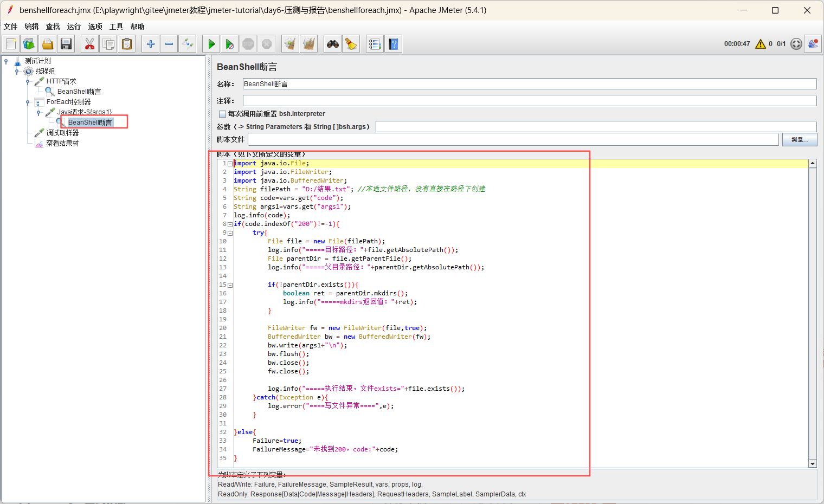Viewport: 824px width, 504px height.
Task: Open the 编辑 menu
Action: pyautogui.click(x=31, y=27)
